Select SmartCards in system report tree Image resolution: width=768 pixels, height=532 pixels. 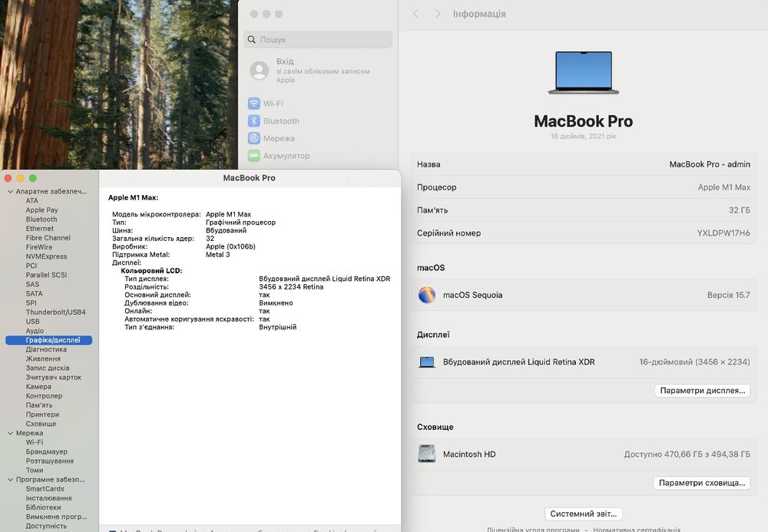click(x=45, y=489)
